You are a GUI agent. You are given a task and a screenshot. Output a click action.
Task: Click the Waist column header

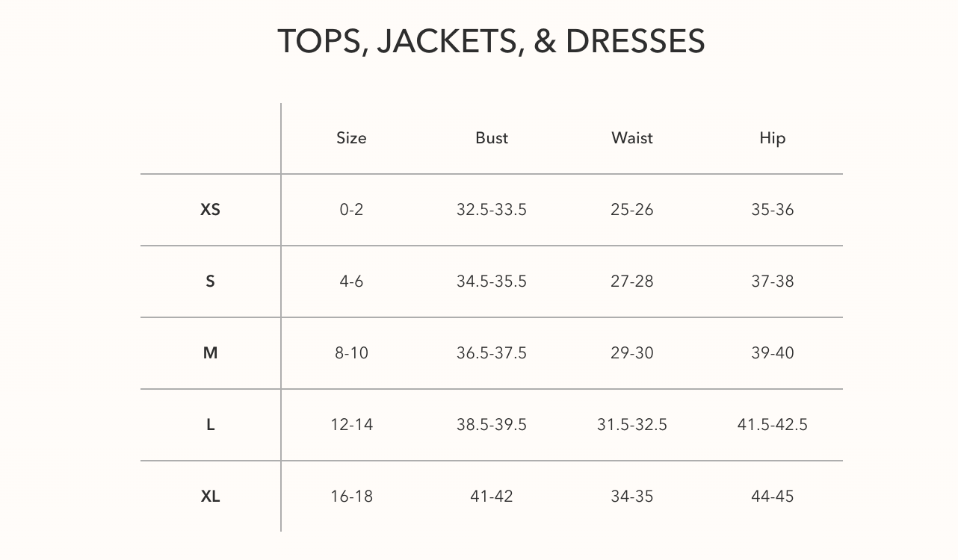(x=632, y=138)
